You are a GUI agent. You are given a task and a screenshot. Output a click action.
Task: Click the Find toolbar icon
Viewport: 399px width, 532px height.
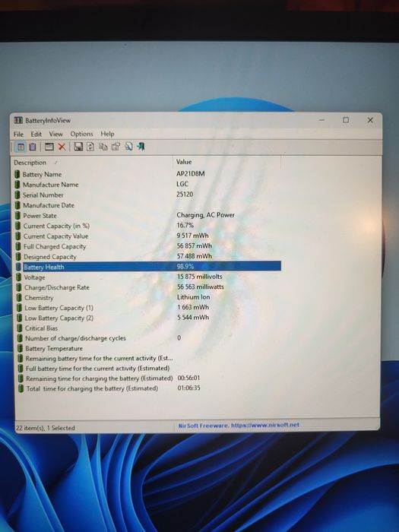pyautogui.click(x=128, y=147)
